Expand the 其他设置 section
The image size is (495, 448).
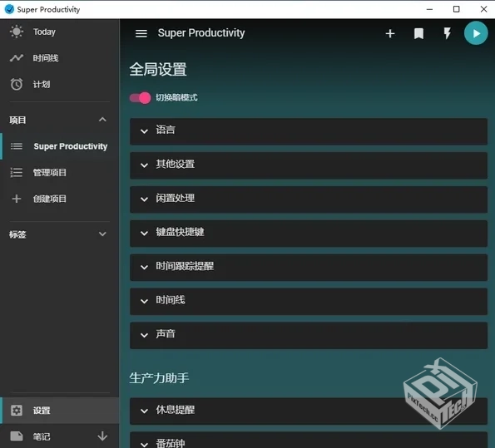click(309, 165)
